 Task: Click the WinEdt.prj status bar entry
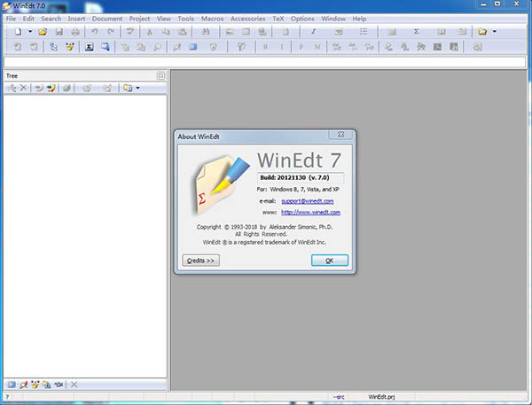pos(381,397)
